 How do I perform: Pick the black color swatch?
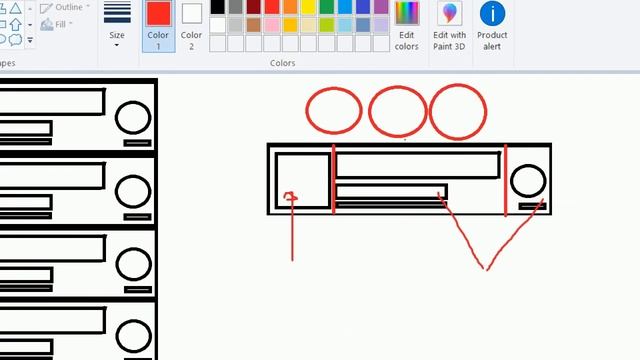[x=218, y=7]
